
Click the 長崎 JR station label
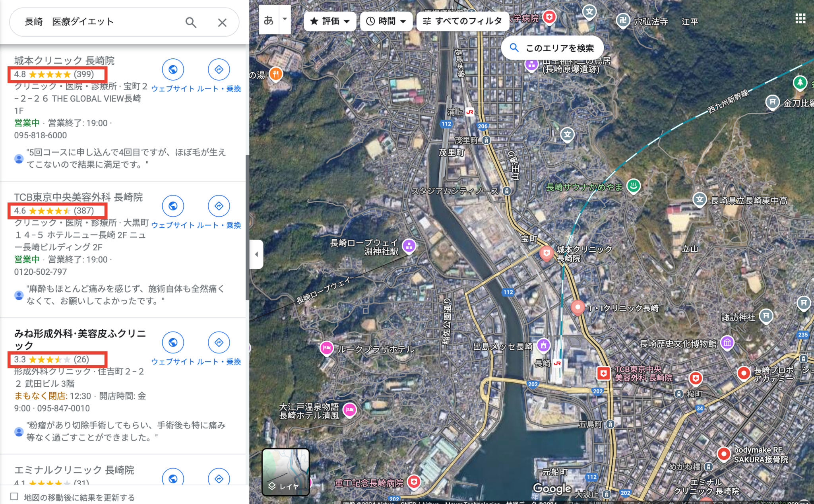coord(543,363)
